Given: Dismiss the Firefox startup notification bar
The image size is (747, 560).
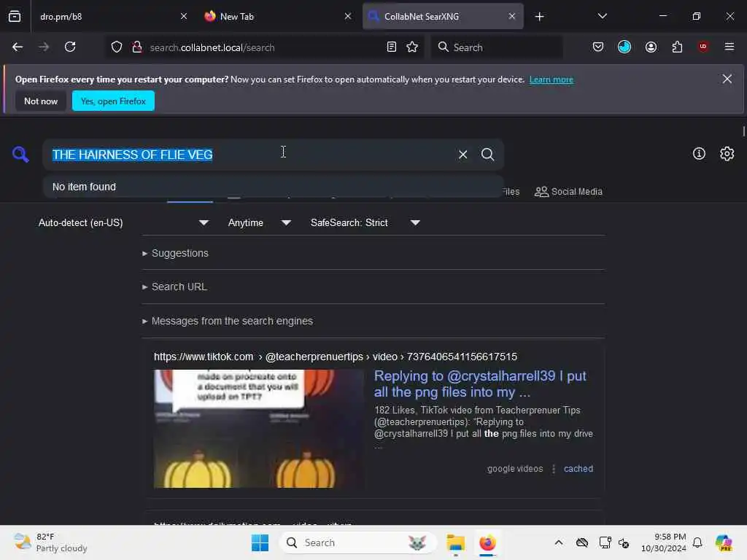Looking at the screenshot, I should 727,79.
